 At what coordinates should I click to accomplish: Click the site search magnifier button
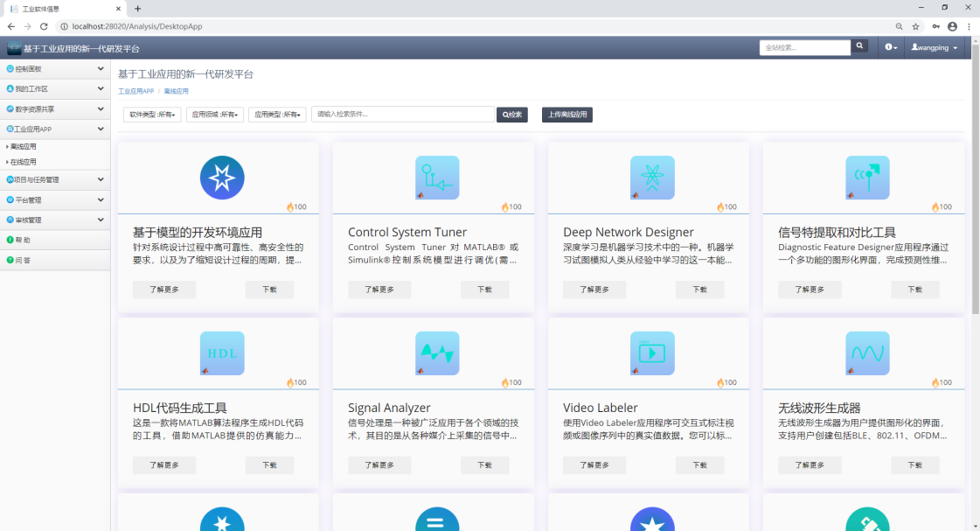(x=859, y=46)
